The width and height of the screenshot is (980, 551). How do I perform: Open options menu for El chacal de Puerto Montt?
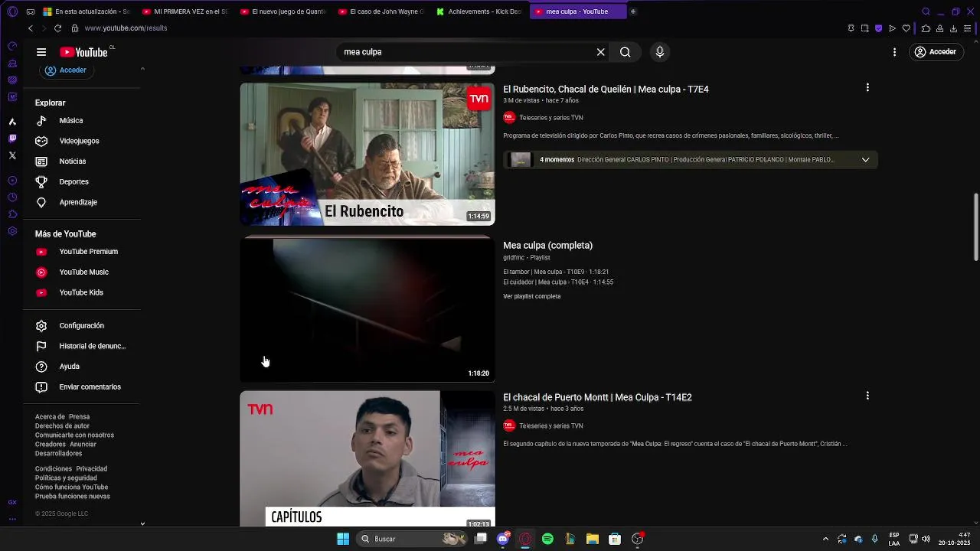tap(867, 396)
